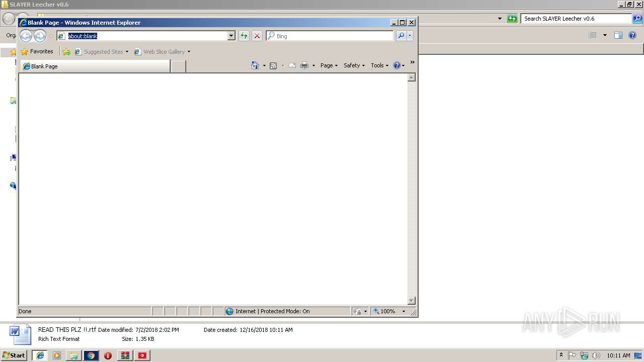Click the Help question mark icon
Image resolution: width=644 pixels, height=362 pixels.
396,65
